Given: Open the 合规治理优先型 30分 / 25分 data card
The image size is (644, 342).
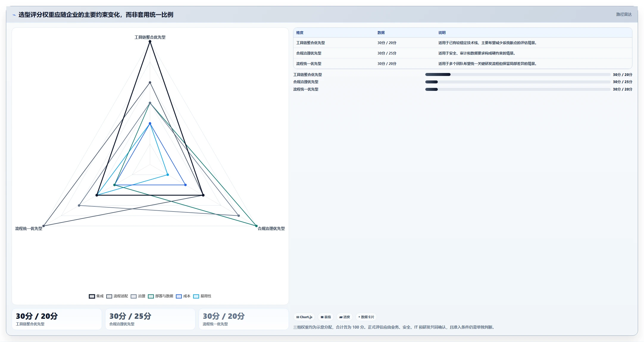Looking at the screenshot, I should coord(150,319).
